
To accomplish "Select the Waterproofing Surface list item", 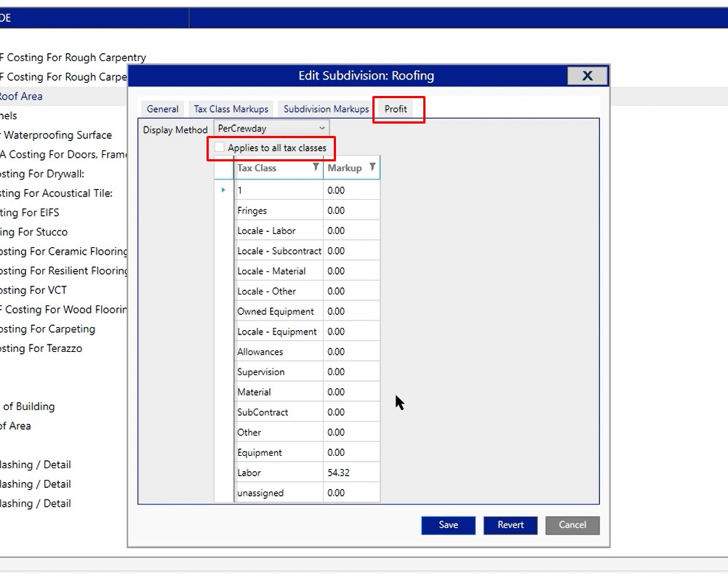I will coord(57,135).
